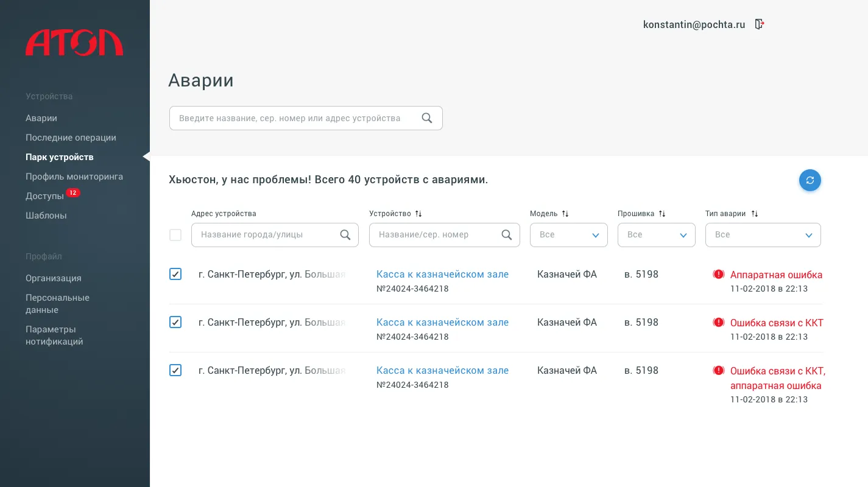The image size is (868, 487).
Task: Sort by the Прошивка column arrows
Action: (662, 214)
